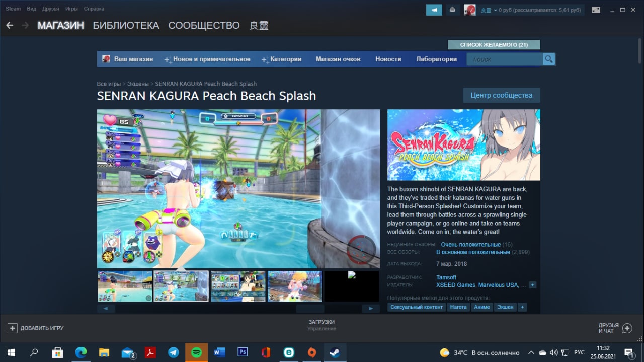
Task: Open the account name dropdown arrow
Action: [x=496, y=10]
